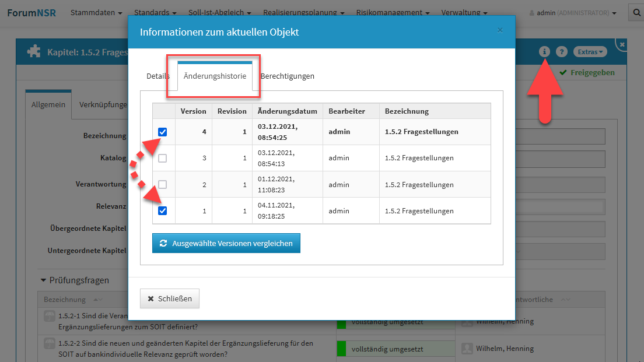Click the search magnifier icon
This screenshot has height=362, width=644.
(x=636, y=12)
